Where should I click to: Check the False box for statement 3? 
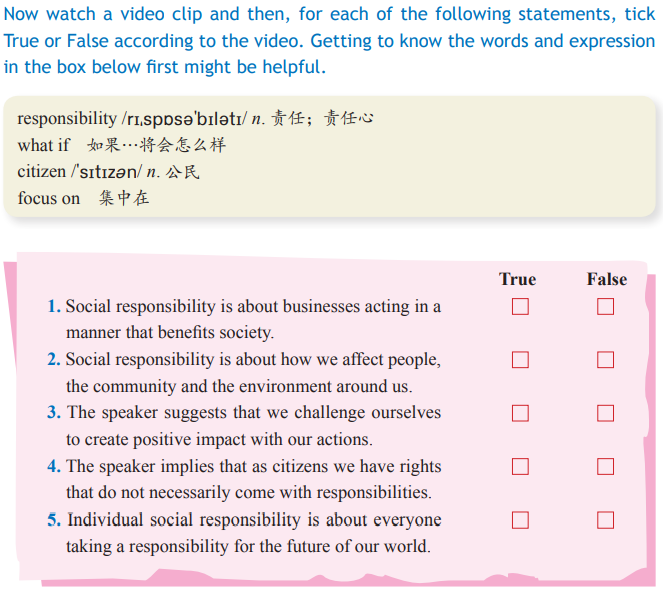tap(605, 413)
